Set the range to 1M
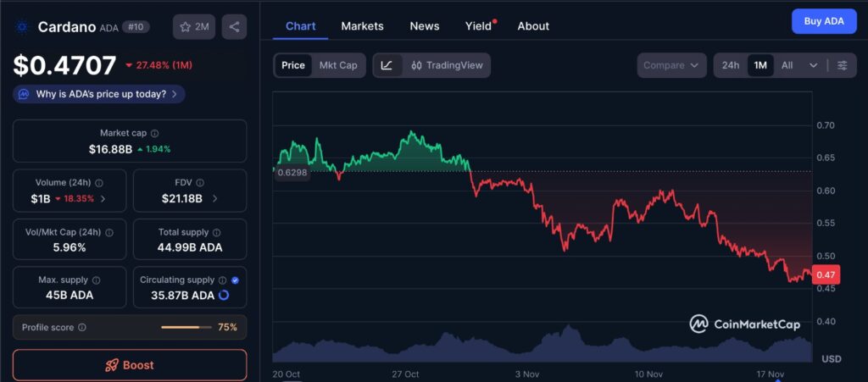The width and height of the screenshot is (868, 382). tap(760, 65)
